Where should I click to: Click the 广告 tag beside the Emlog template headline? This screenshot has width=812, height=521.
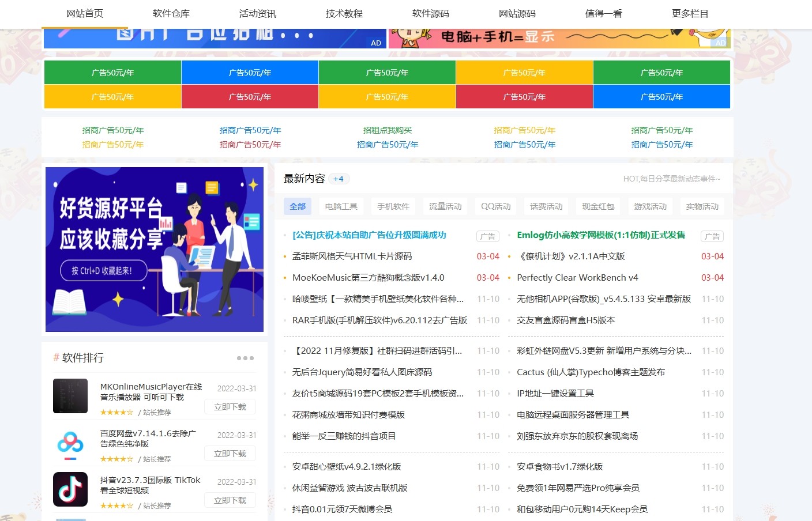(712, 236)
